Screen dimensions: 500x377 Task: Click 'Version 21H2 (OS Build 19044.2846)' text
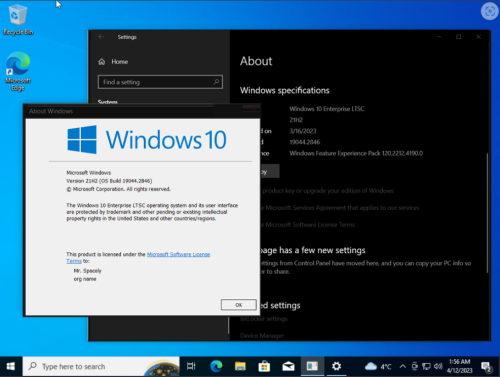(x=109, y=181)
